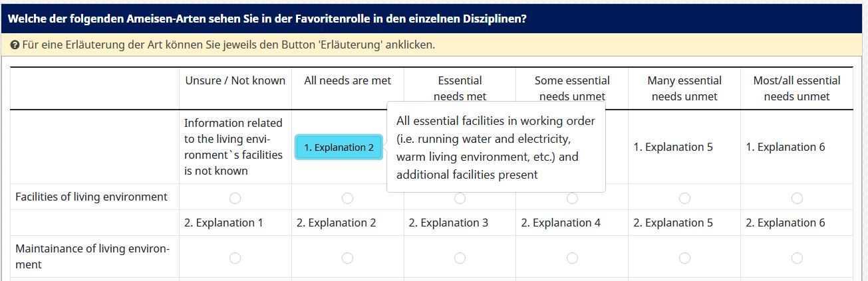
Task: Select 'Some essential needs unmet' for Facilities
Action: (x=572, y=198)
